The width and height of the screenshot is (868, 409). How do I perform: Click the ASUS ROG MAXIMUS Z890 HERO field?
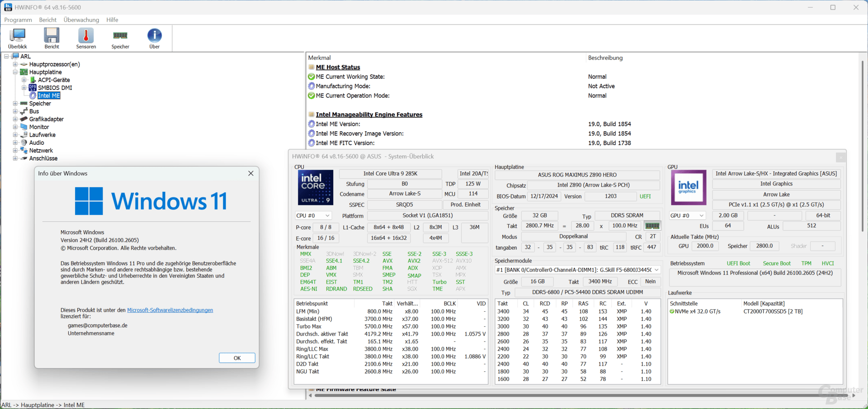tap(577, 175)
